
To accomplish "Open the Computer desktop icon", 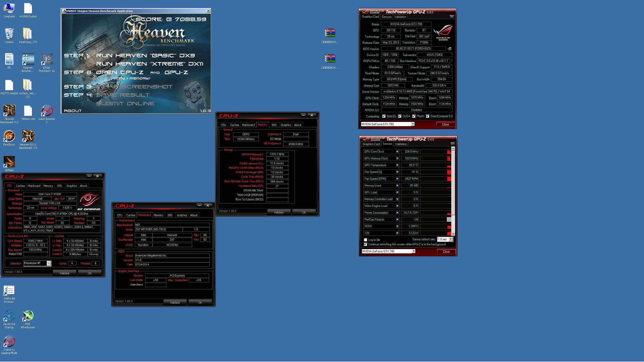I will pyautogui.click(x=9, y=10).
